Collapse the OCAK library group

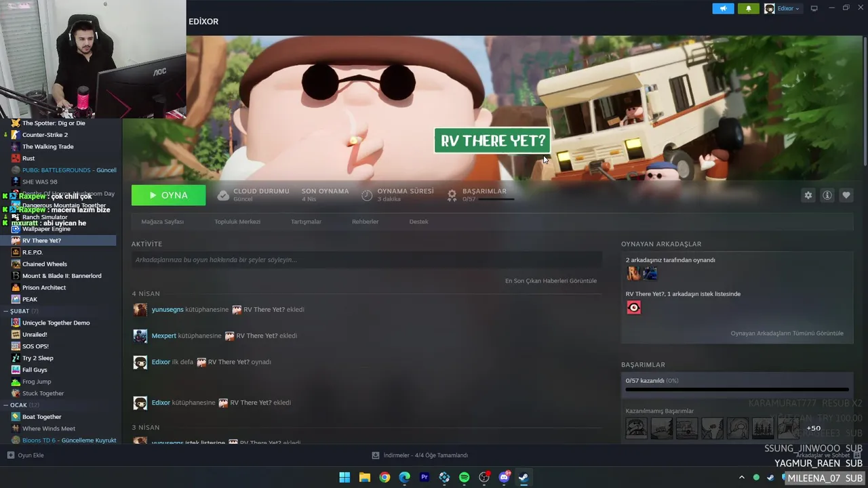pos(6,405)
